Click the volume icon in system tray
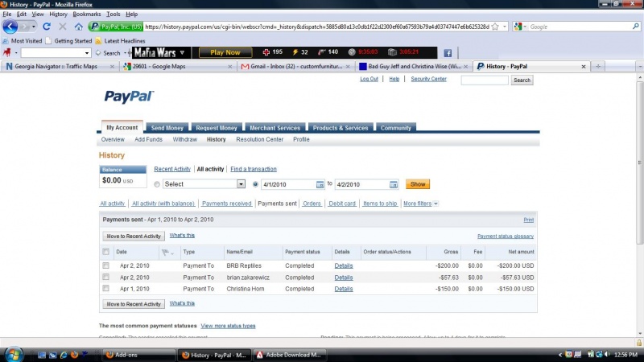644x362 pixels. click(x=607, y=354)
